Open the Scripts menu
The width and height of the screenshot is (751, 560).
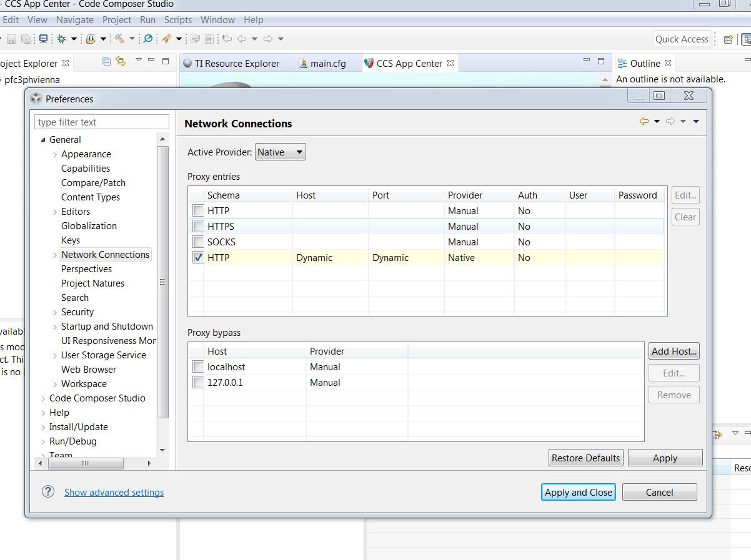click(177, 20)
